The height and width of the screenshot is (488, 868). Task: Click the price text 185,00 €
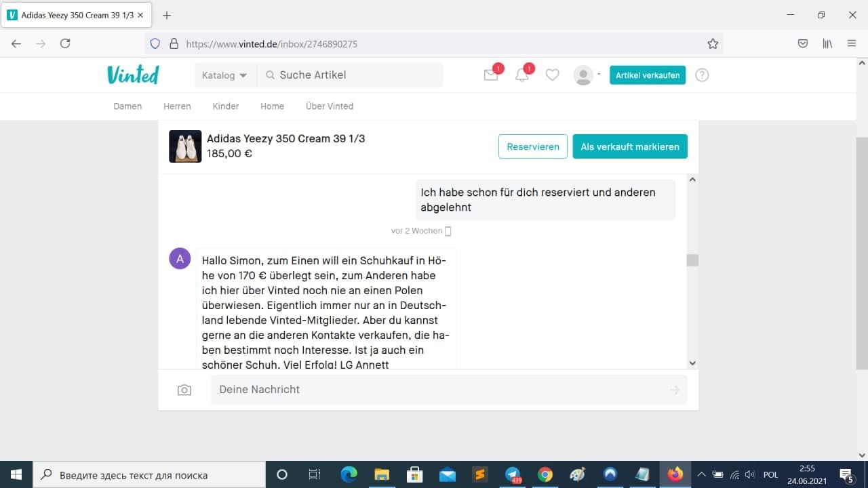(x=230, y=154)
